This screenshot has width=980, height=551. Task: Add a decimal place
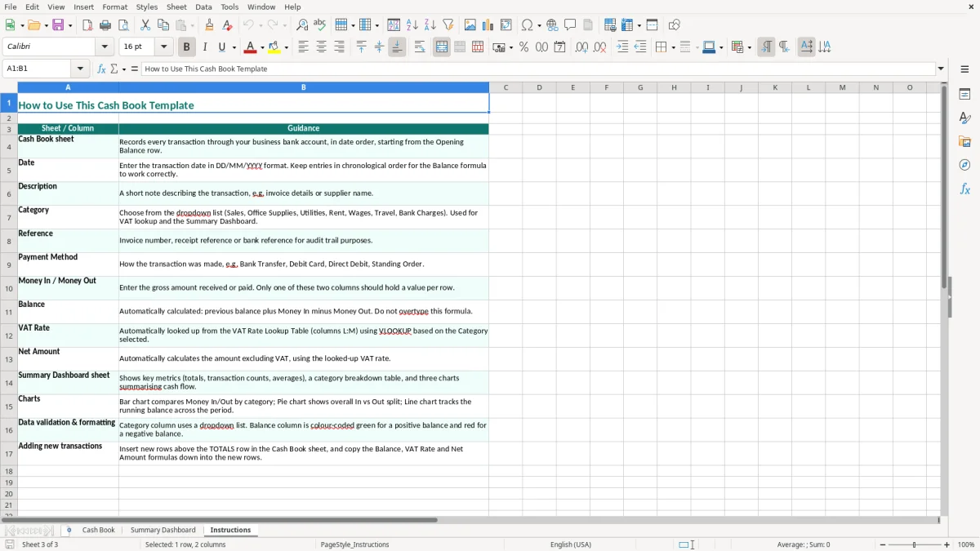[581, 47]
